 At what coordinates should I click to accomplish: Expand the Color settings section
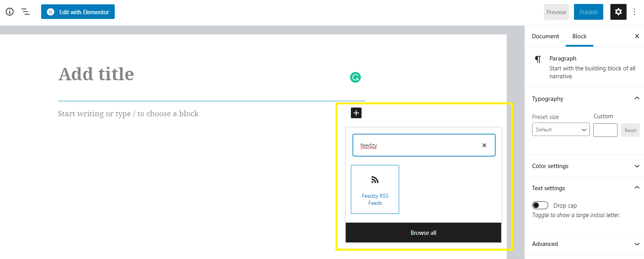(x=585, y=166)
